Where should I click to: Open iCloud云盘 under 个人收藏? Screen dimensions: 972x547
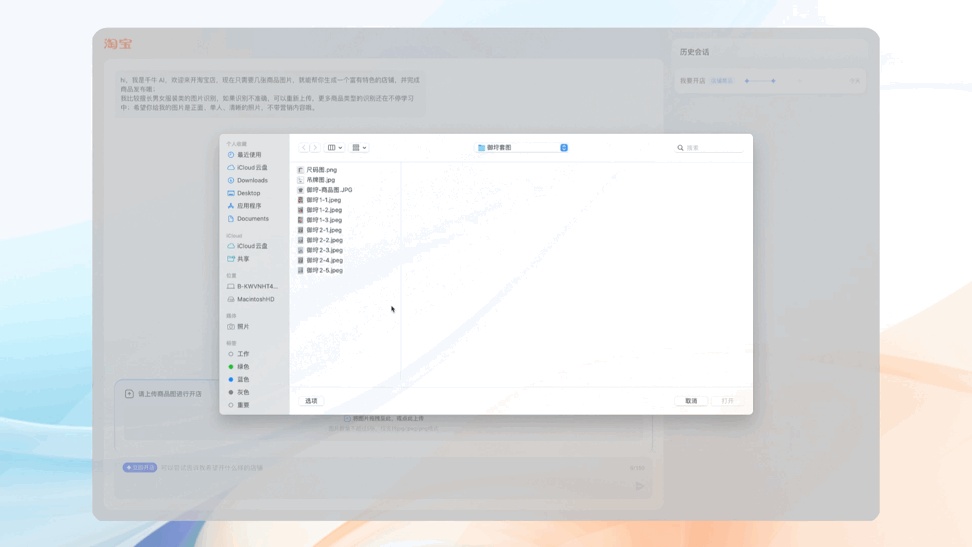click(252, 167)
